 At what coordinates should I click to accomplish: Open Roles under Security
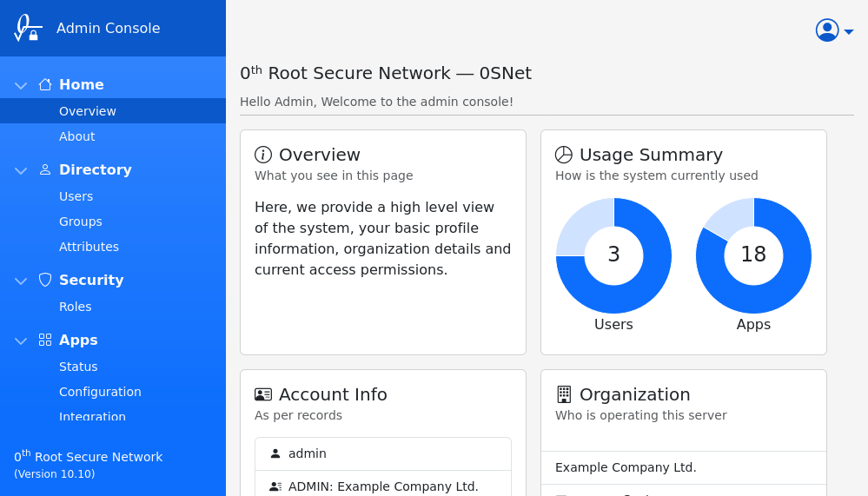pos(75,307)
